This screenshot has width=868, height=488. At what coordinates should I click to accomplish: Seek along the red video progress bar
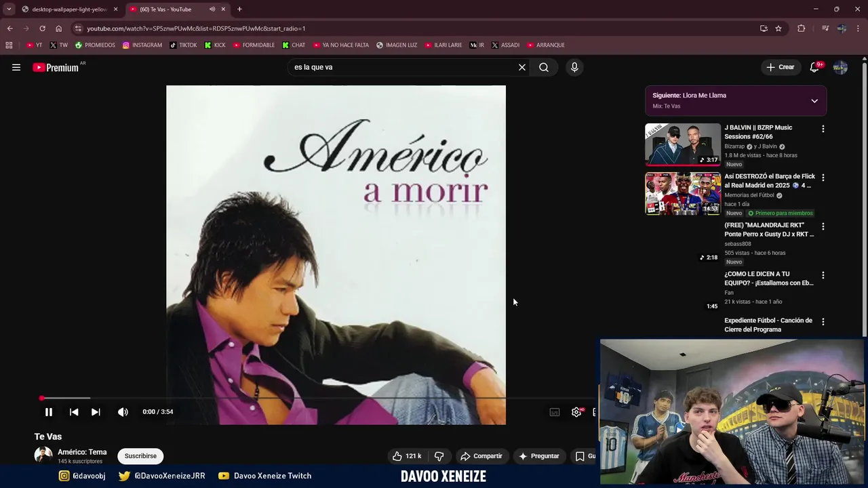click(317, 398)
